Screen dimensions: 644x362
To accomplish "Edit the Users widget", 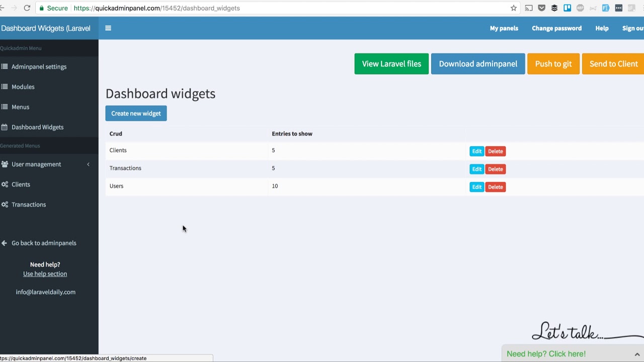I will pos(476,187).
